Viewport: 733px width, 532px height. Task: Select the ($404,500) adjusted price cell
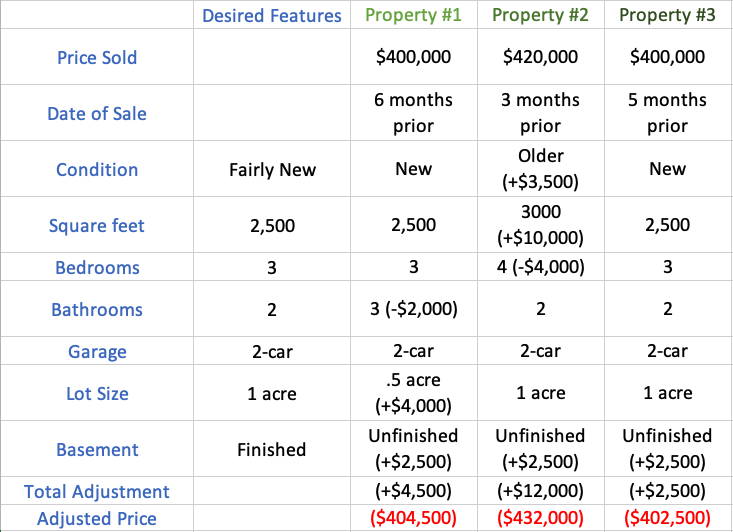click(x=414, y=518)
